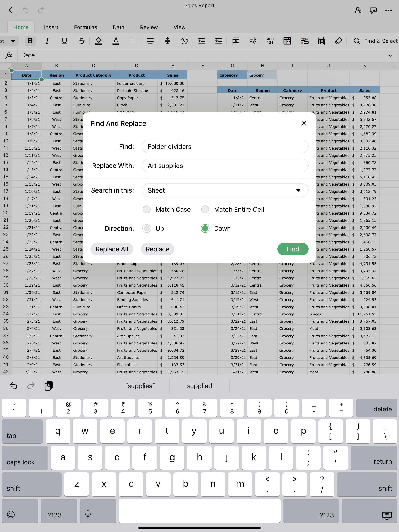Open the Search in this Sheet dropdown
Image resolution: width=399 pixels, height=532 pixels.
[x=225, y=190]
